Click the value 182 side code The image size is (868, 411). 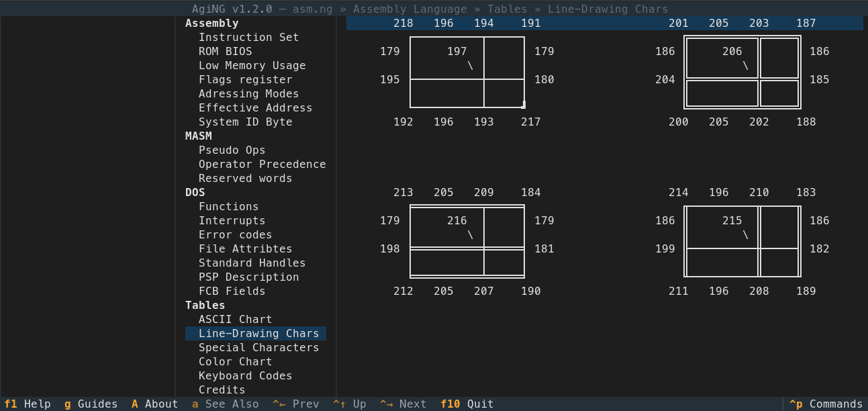tap(820, 249)
